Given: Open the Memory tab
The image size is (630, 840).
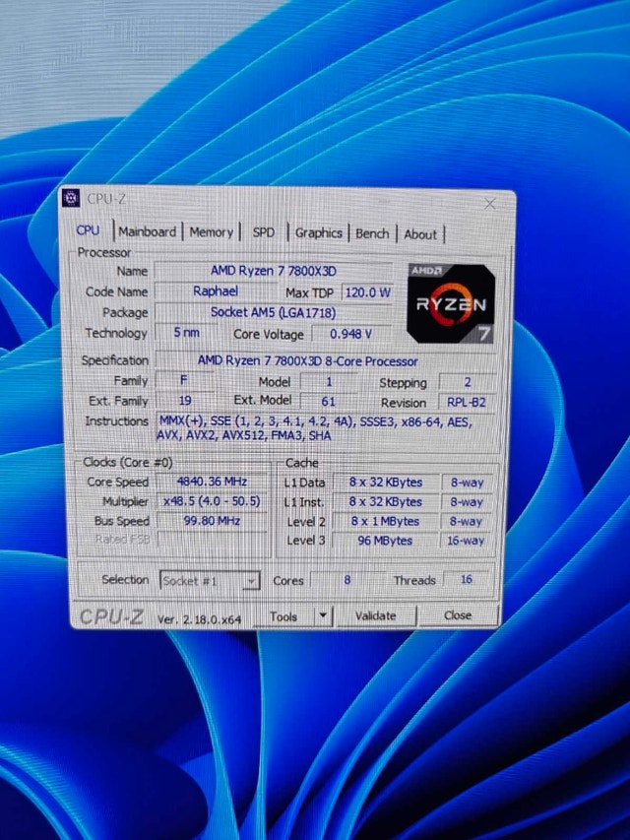Looking at the screenshot, I should [211, 232].
